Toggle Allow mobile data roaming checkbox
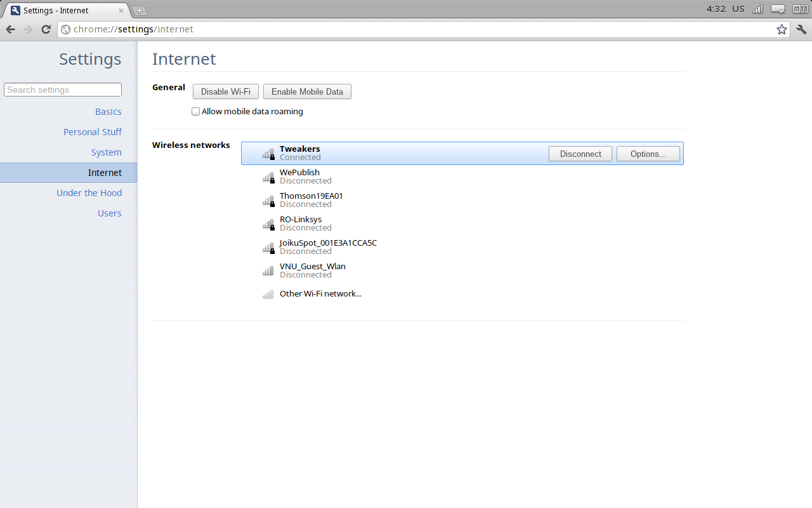Image resolution: width=812 pixels, height=508 pixels. click(x=195, y=112)
